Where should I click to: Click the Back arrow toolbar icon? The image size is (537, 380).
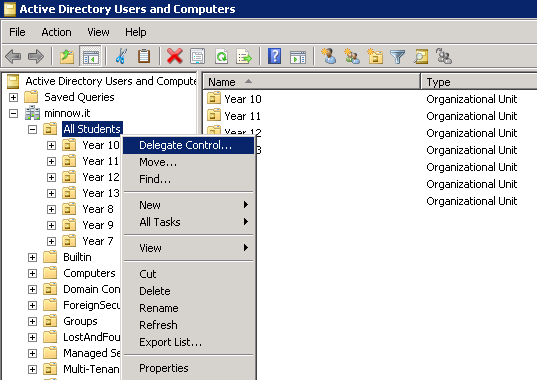click(x=13, y=56)
